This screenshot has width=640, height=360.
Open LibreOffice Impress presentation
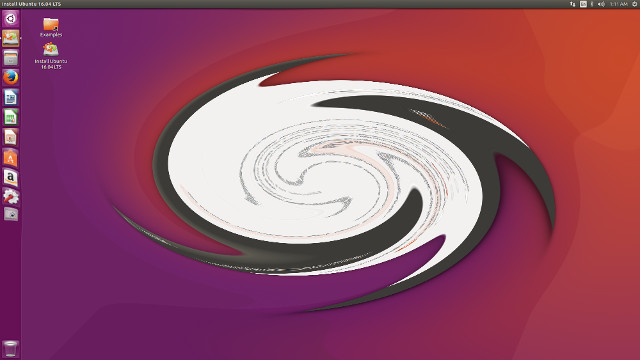[x=11, y=138]
